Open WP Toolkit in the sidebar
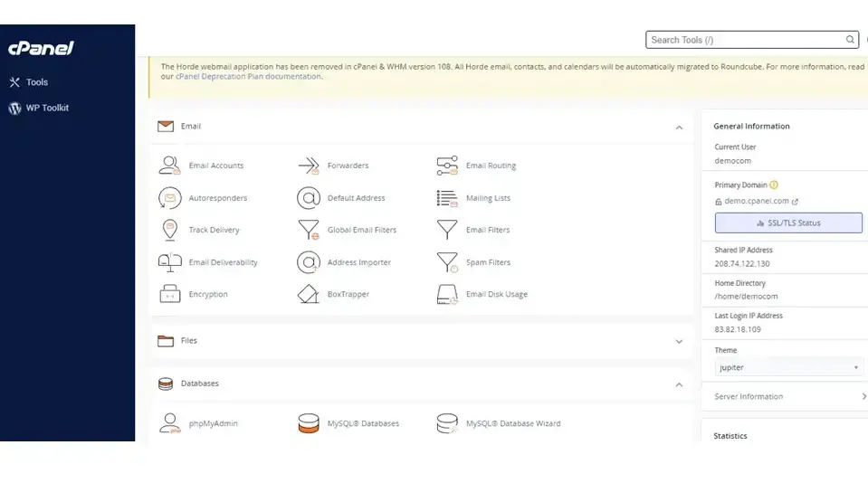 tap(39, 108)
